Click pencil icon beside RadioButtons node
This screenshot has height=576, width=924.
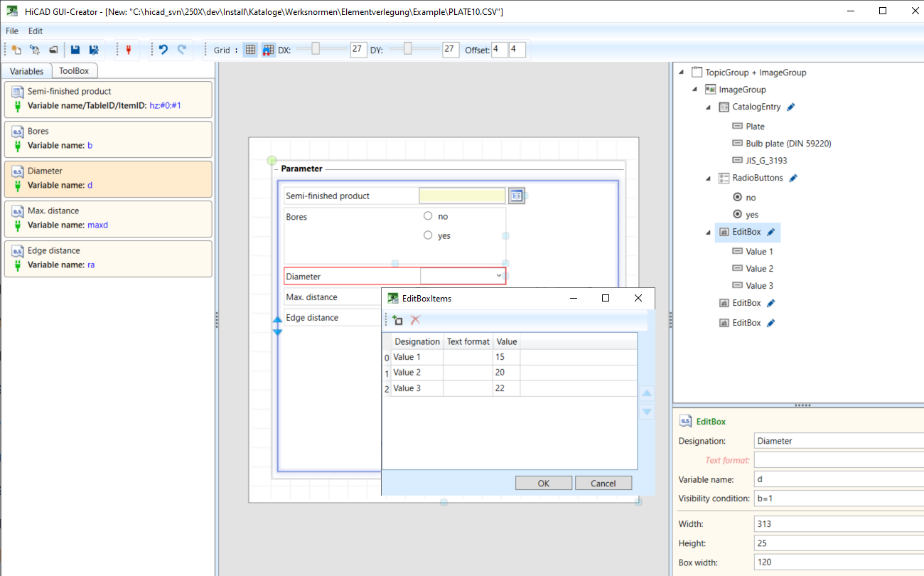pos(793,178)
